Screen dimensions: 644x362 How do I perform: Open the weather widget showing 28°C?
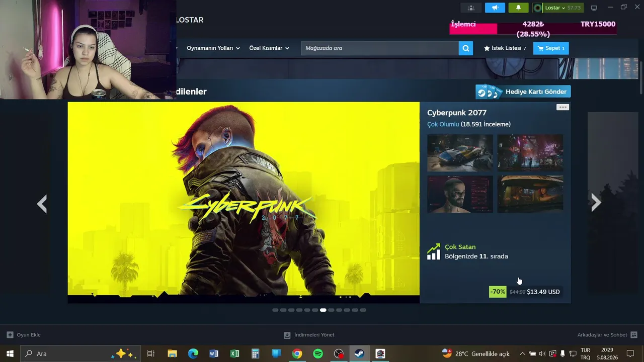coord(476,353)
